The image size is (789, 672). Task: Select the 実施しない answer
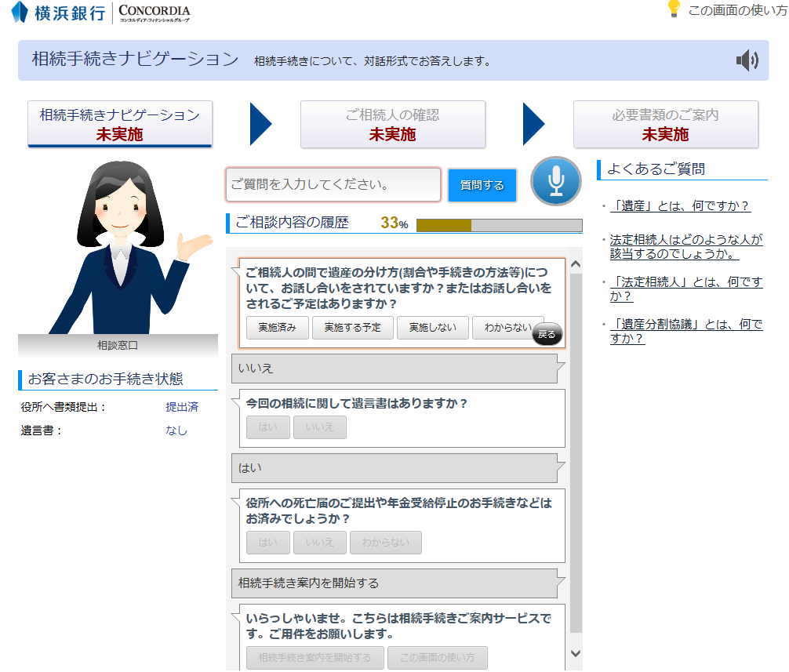click(433, 328)
